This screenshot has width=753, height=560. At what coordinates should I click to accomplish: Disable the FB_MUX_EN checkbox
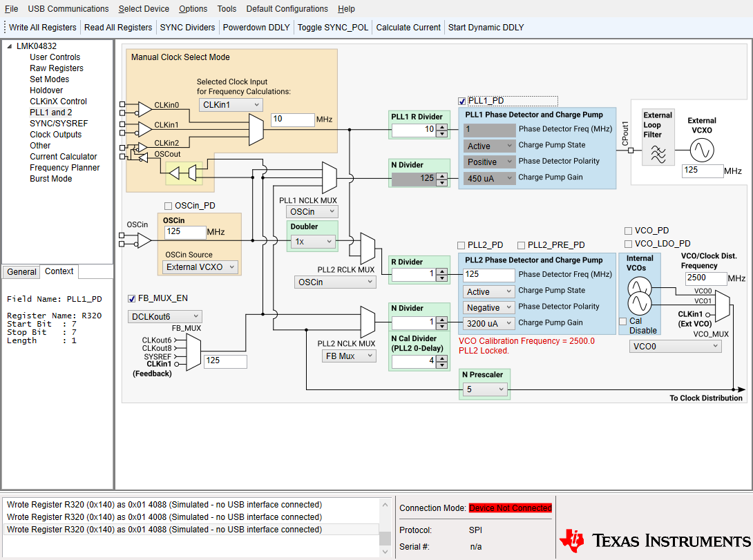[131, 298]
